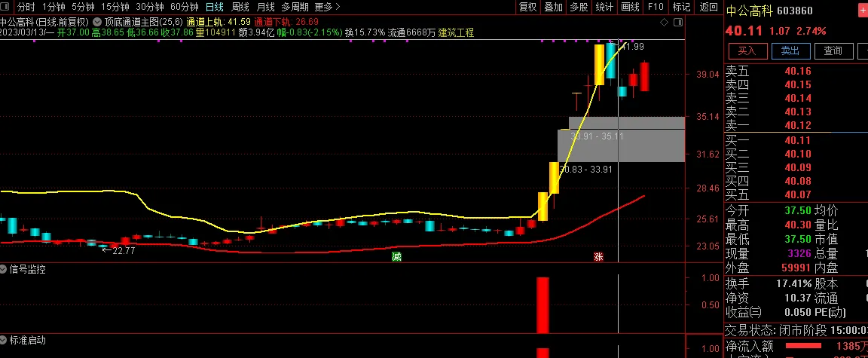Open the 标记 marker tool
Image resolution: width=868 pixels, height=358 pixels.
681,7
